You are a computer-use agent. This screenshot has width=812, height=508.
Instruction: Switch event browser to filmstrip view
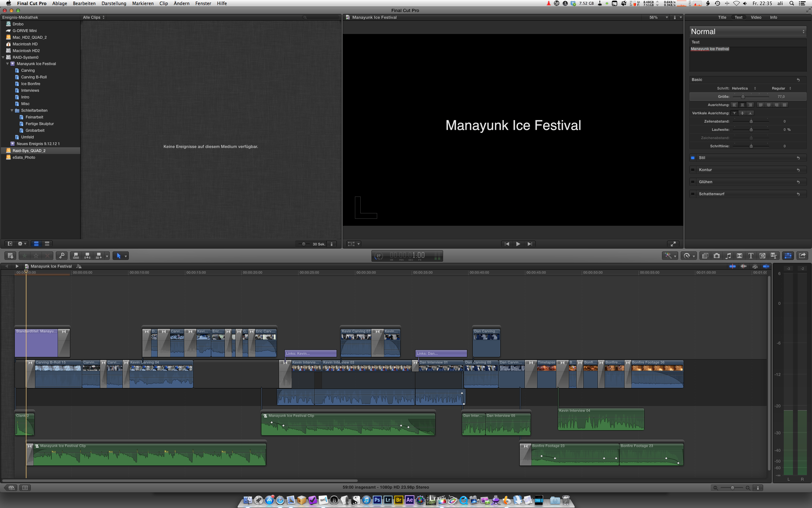[x=36, y=244]
